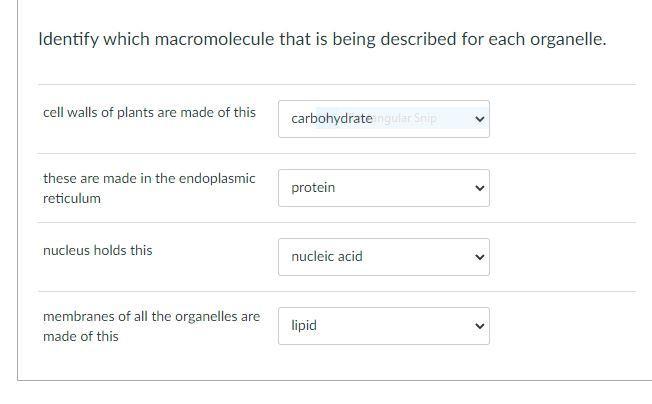
Task: Click the selected 'carbohydrate' value text
Action: click(331, 119)
